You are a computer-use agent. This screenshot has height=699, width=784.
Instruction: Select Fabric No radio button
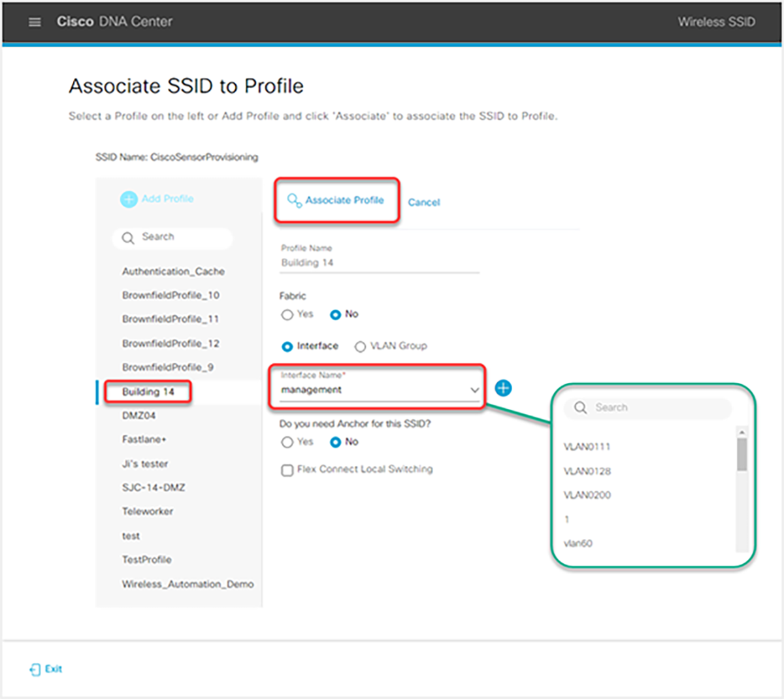coord(335,315)
